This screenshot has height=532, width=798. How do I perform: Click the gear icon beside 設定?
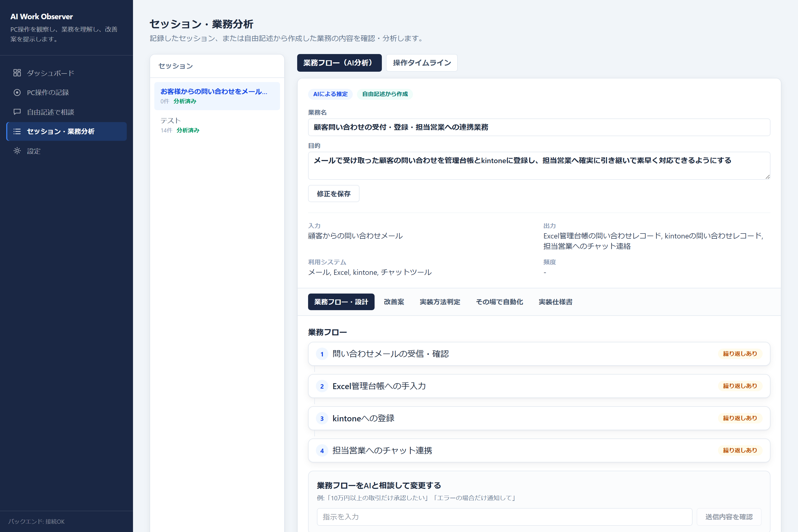click(x=17, y=151)
